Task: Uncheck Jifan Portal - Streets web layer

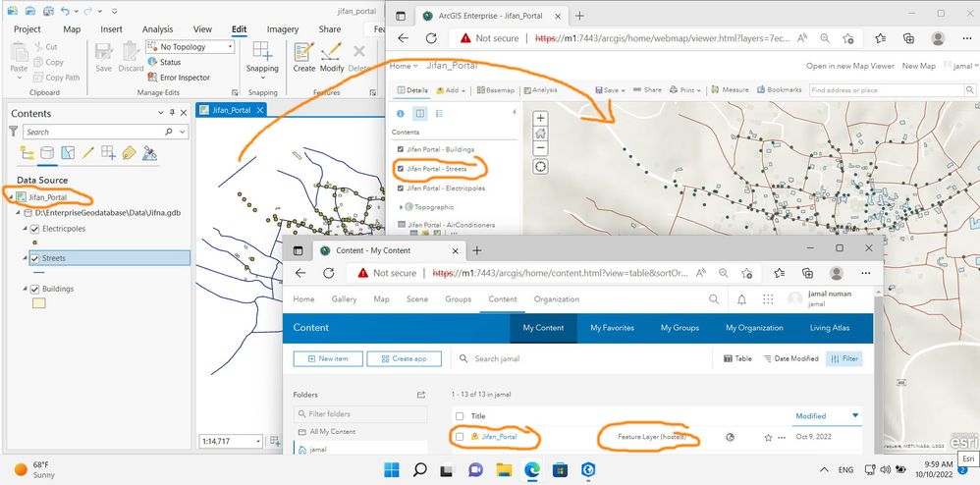Action: [401, 169]
